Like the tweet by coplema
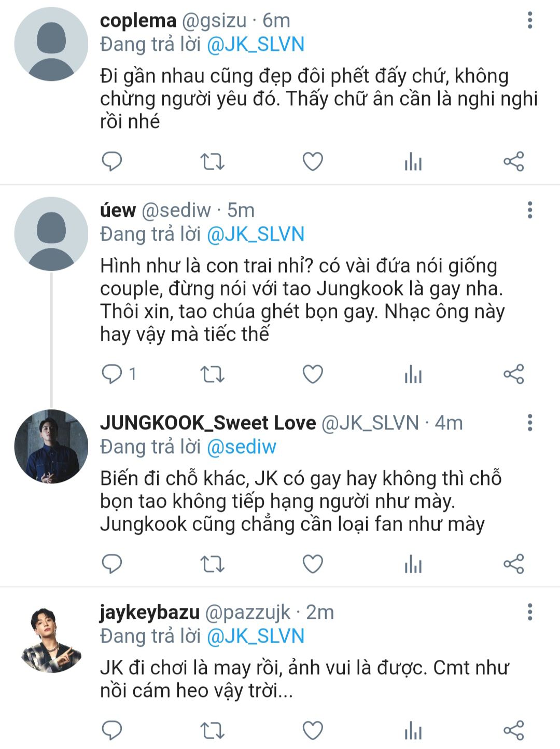The height and width of the screenshot is (749, 560). [313, 162]
